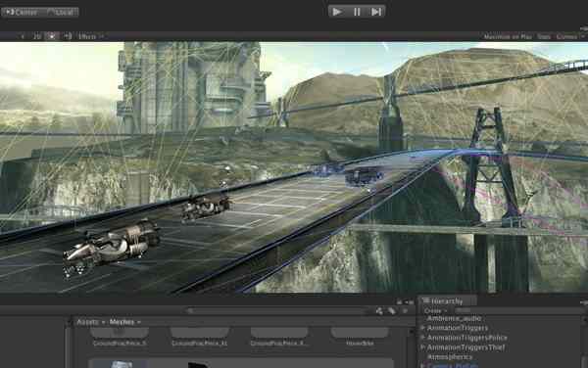Toggle pivot mode using the Center button
Screen dimensions: 588x368
(21, 12)
